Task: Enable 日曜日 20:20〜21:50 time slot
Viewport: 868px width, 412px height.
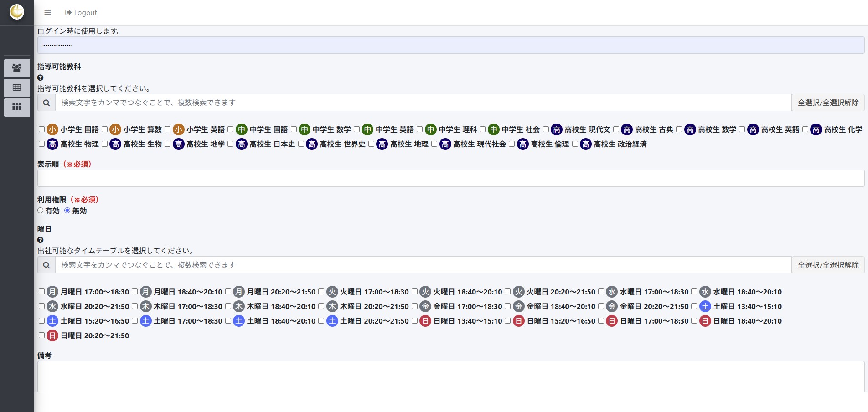Action: pos(41,335)
